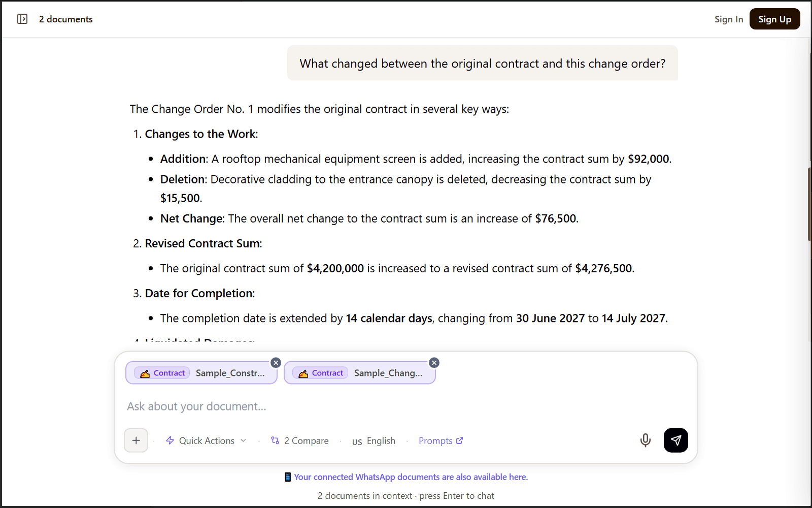The image size is (812, 508).
Task: Click the plus add attachment button
Action: (136, 440)
